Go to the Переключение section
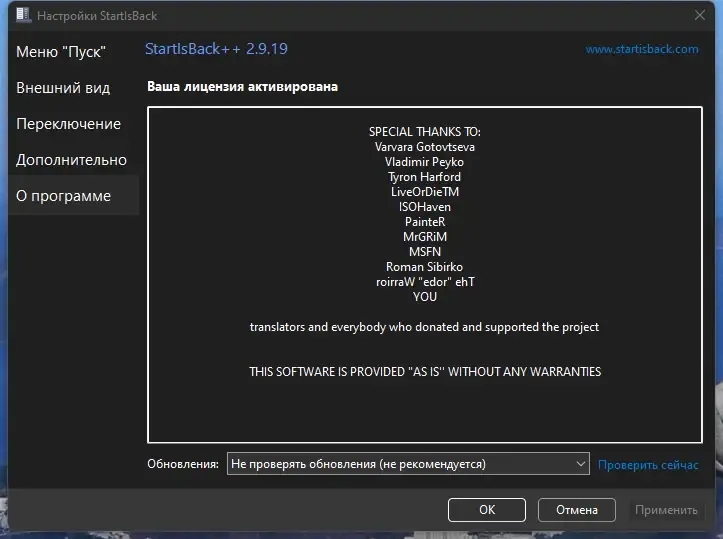Viewport: 723px width, 539px height. [x=68, y=124]
